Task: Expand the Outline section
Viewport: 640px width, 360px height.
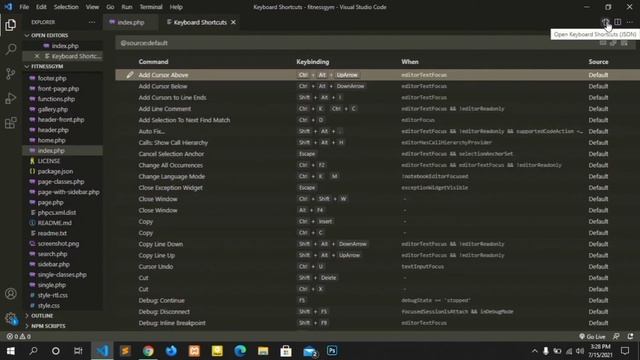Action: [x=39, y=316]
